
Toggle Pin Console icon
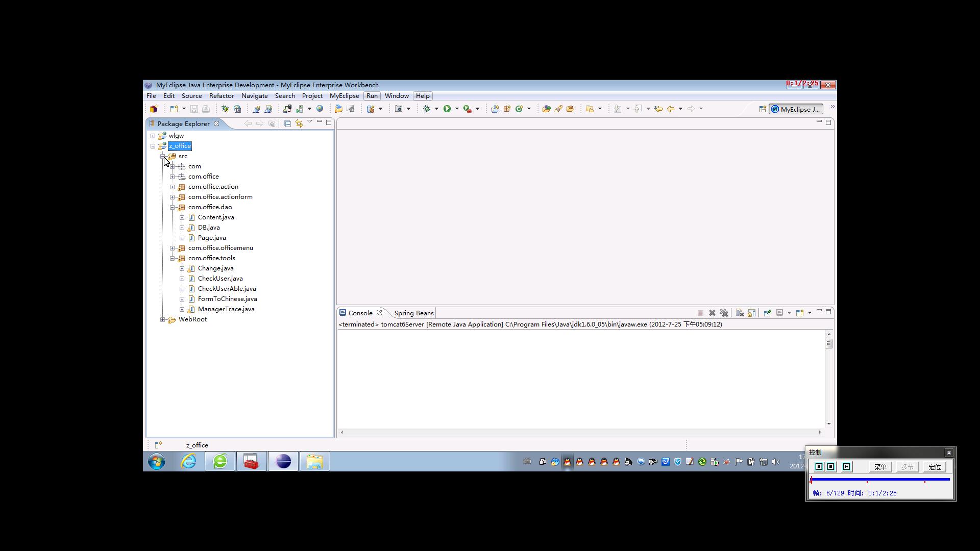(x=767, y=313)
